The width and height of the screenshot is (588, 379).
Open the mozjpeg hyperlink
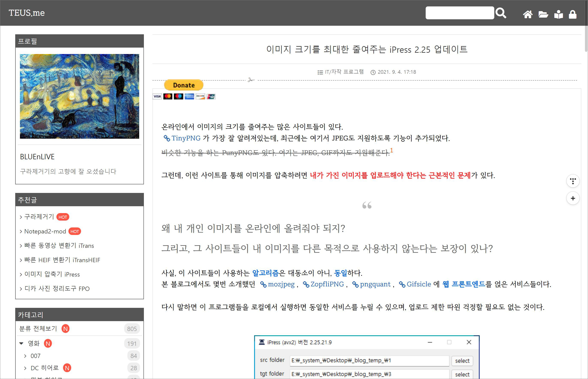pos(281,284)
